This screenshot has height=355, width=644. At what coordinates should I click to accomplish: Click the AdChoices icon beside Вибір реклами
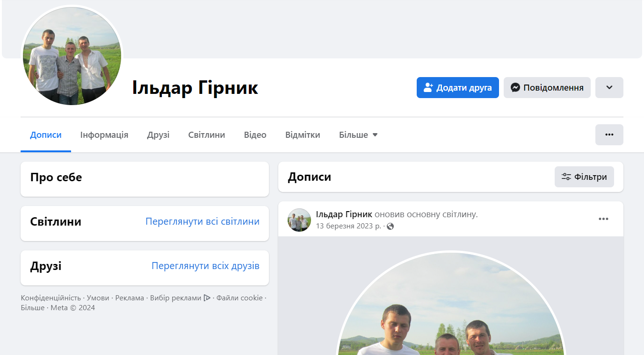[207, 298]
